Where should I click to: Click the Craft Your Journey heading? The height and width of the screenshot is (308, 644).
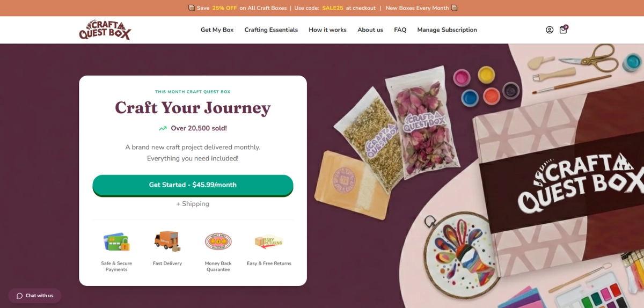pos(193,108)
